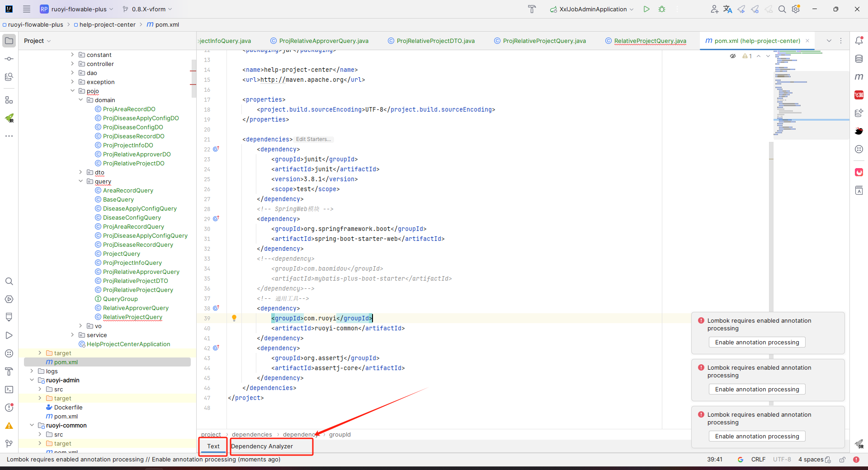Click the editor vertical scrollbar
This screenshot has width=868, height=470.
771,226
